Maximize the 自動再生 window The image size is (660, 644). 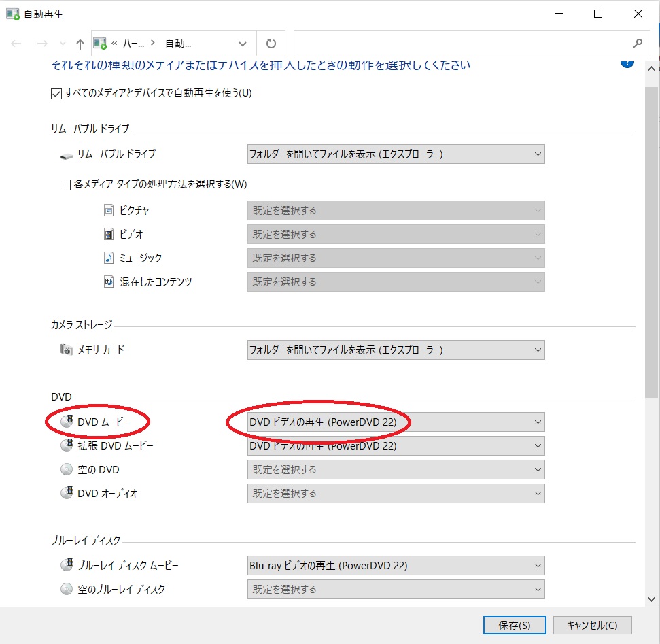pyautogui.click(x=597, y=14)
